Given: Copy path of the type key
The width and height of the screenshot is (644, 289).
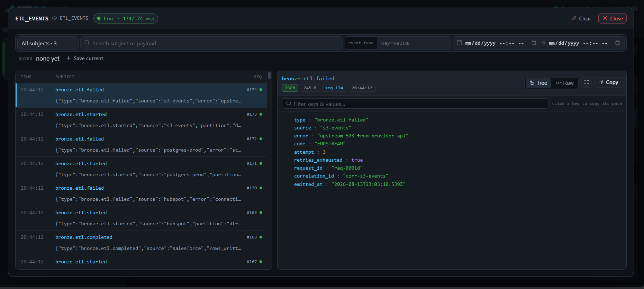Looking at the screenshot, I should click(300, 120).
